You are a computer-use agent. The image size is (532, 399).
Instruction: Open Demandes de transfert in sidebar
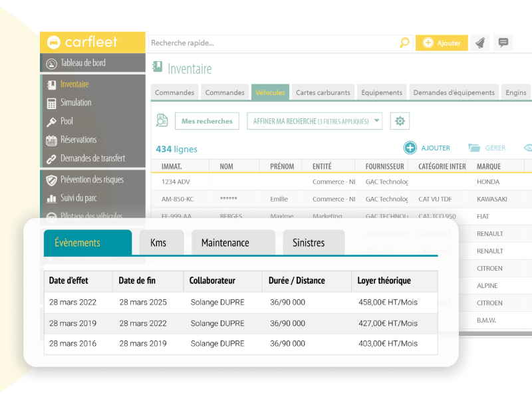[92, 159]
